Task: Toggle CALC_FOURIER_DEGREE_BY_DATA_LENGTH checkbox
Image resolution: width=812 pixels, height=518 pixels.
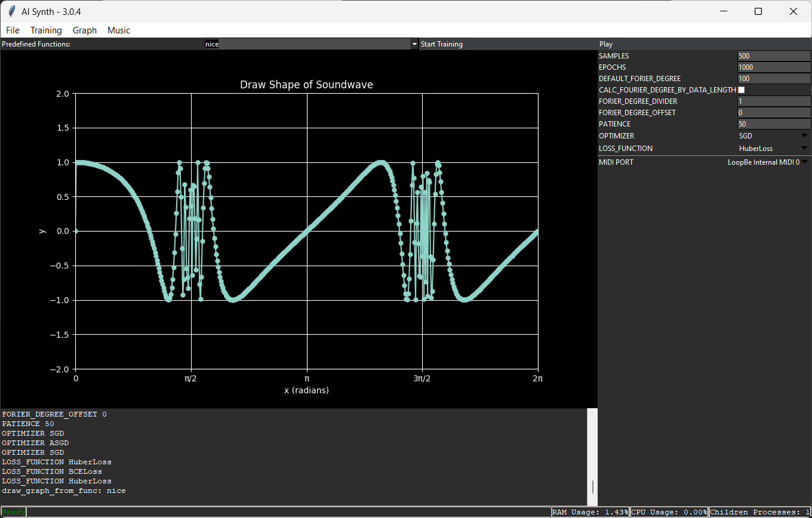Action: [742, 90]
